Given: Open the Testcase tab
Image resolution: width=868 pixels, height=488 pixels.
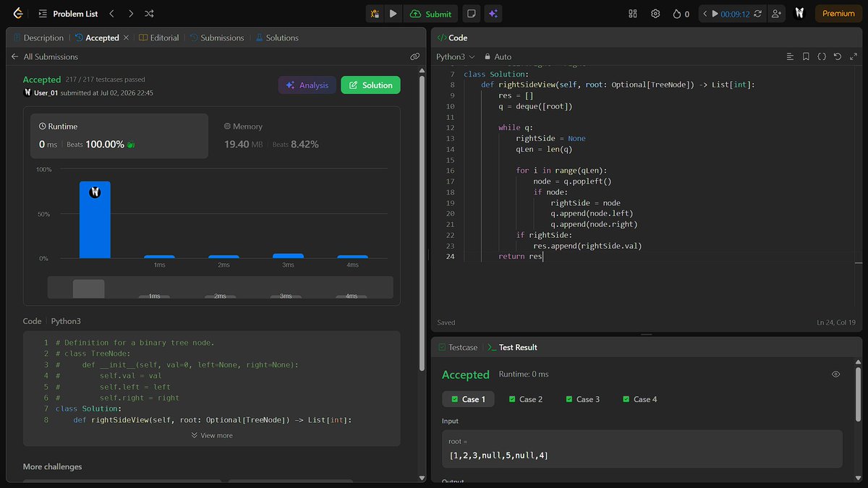Looking at the screenshot, I should coord(458,347).
